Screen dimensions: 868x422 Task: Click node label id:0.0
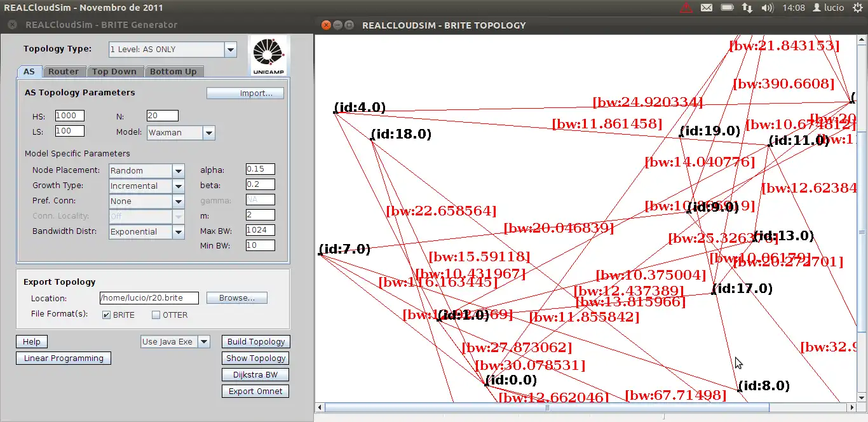coord(511,381)
